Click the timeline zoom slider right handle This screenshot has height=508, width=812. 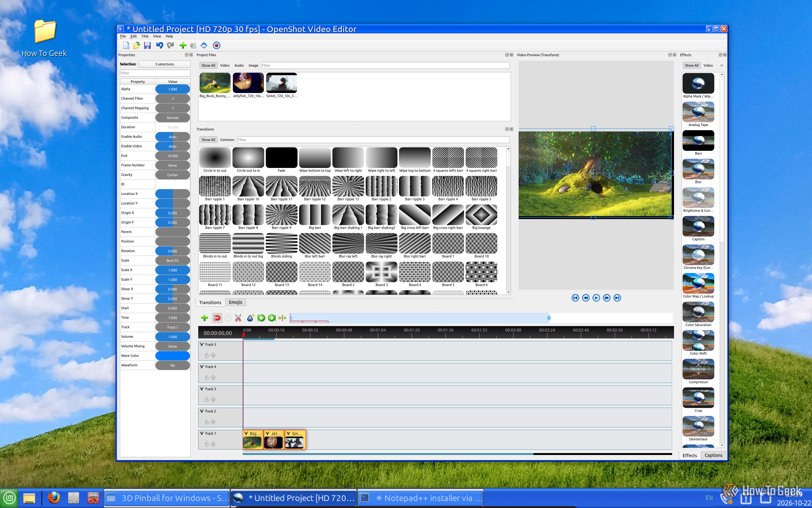coord(549,318)
